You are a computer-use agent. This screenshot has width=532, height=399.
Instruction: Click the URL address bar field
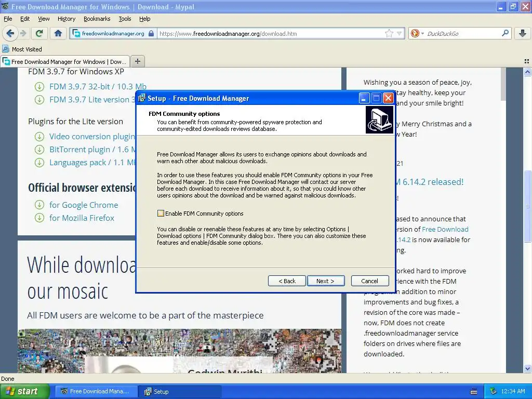point(271,34)
